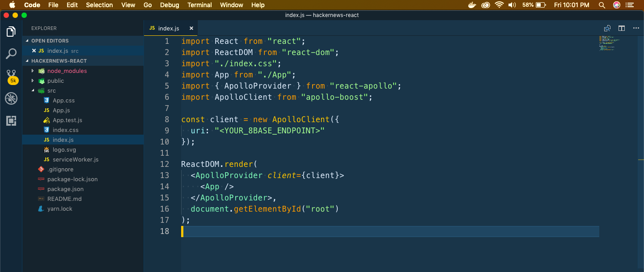
Task: Click the yarn.lock file icon
Action: tap(41, 209)
